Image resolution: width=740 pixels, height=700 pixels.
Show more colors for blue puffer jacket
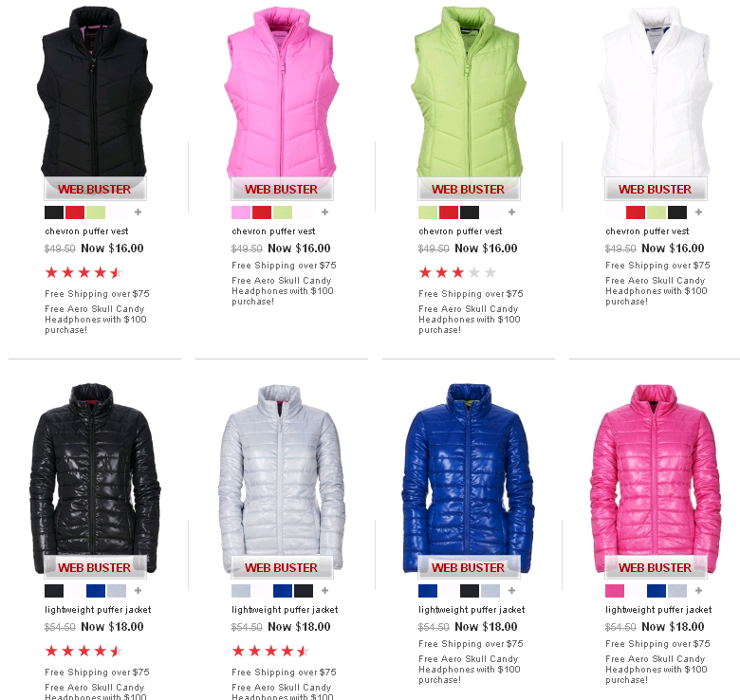511,591
